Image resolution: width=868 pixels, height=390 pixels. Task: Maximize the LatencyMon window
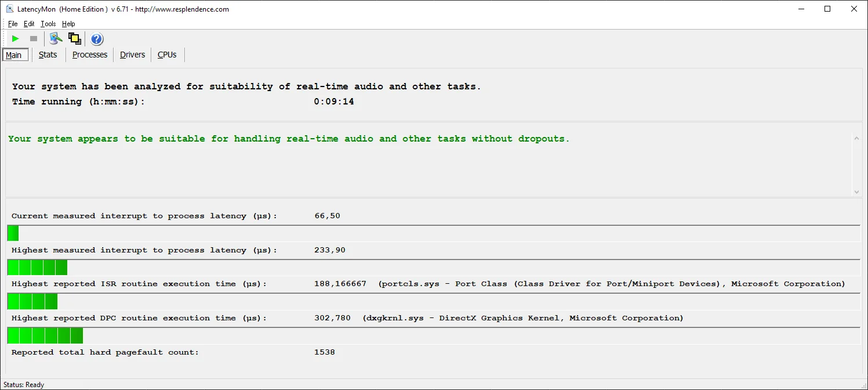(827, 9)
